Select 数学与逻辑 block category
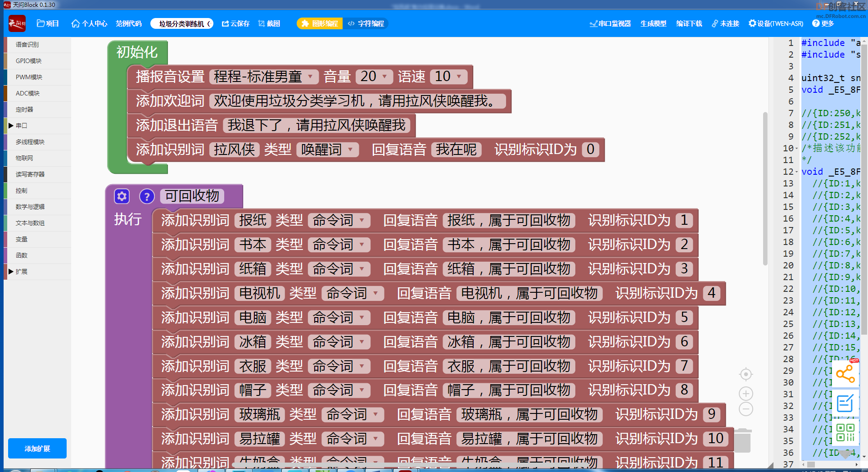 click(38, 207)
